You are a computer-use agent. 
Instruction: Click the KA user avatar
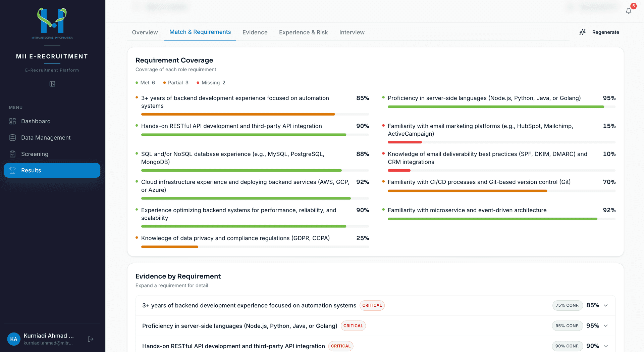(x=14, y=339)
